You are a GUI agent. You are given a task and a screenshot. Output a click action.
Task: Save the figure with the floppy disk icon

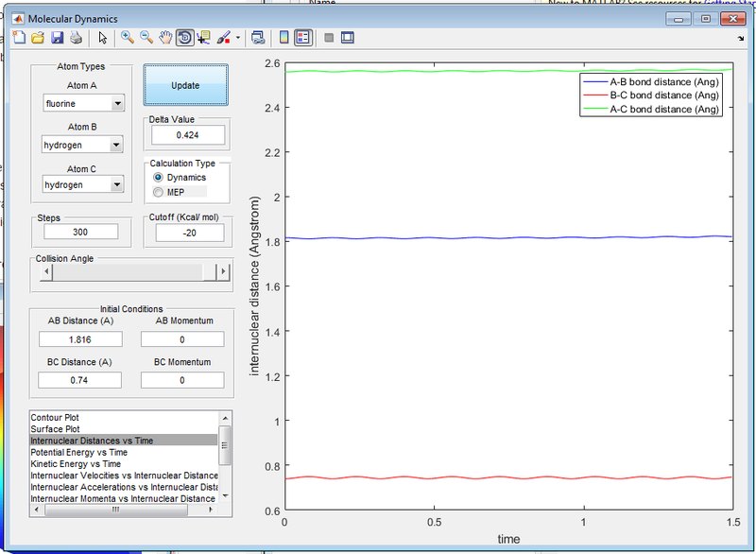point(57,39)
